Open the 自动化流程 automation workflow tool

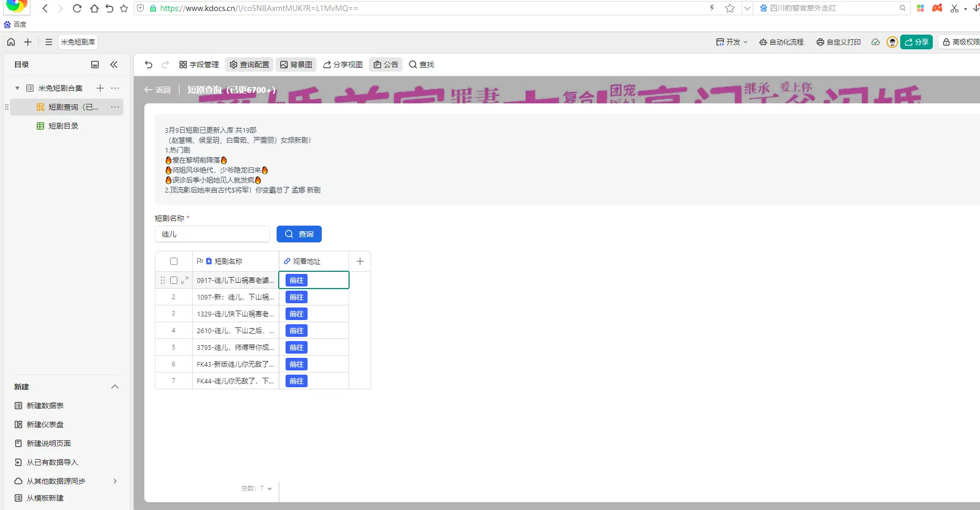[782, 42]
